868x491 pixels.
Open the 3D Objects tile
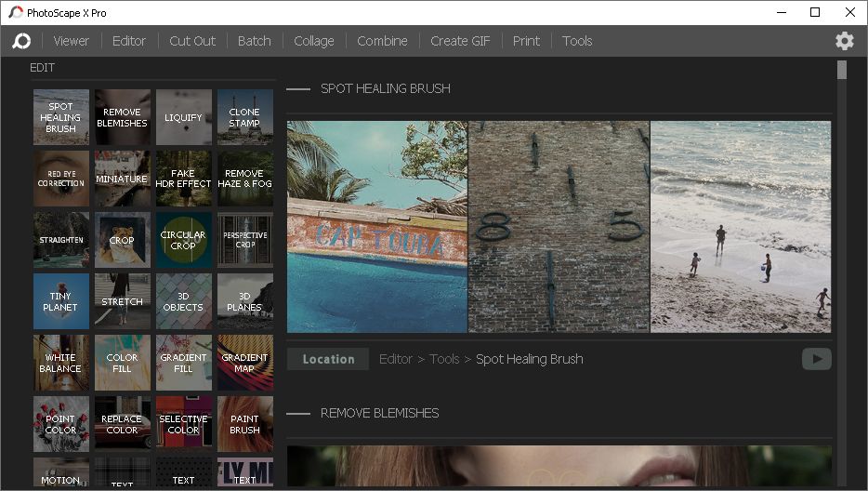click(x=184, y=301)
